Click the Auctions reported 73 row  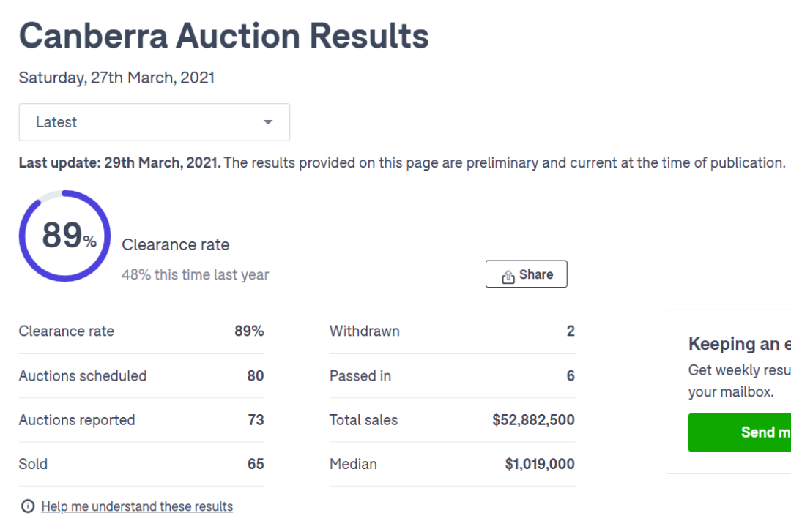[x=141, y=419]
